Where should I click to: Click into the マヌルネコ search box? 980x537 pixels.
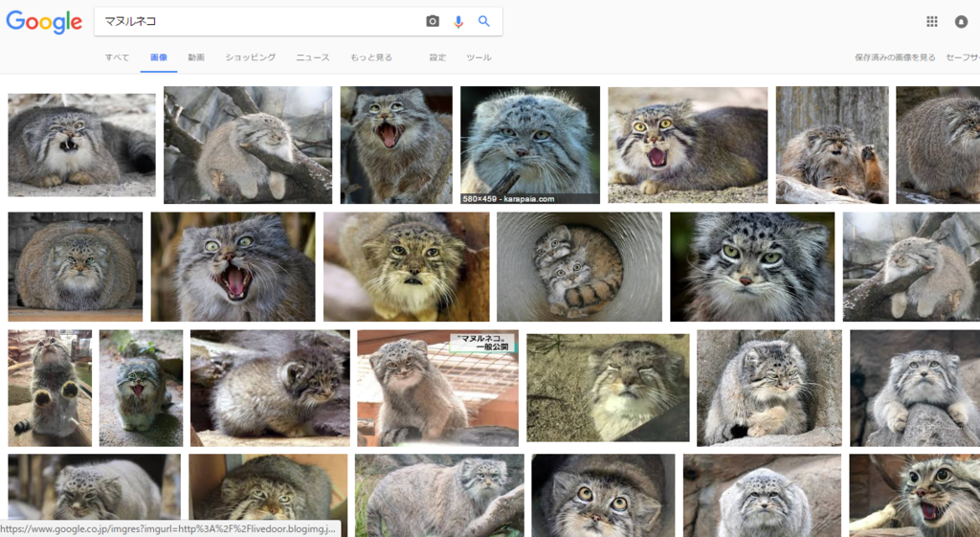coord(258,21)
